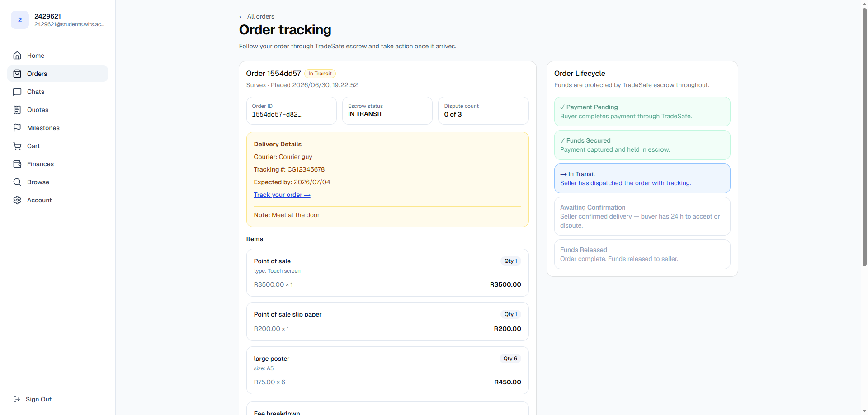Click the Cart trolley icon
Image resolution: width=868 pixels, height=415 pixels.
pos(17,146)
